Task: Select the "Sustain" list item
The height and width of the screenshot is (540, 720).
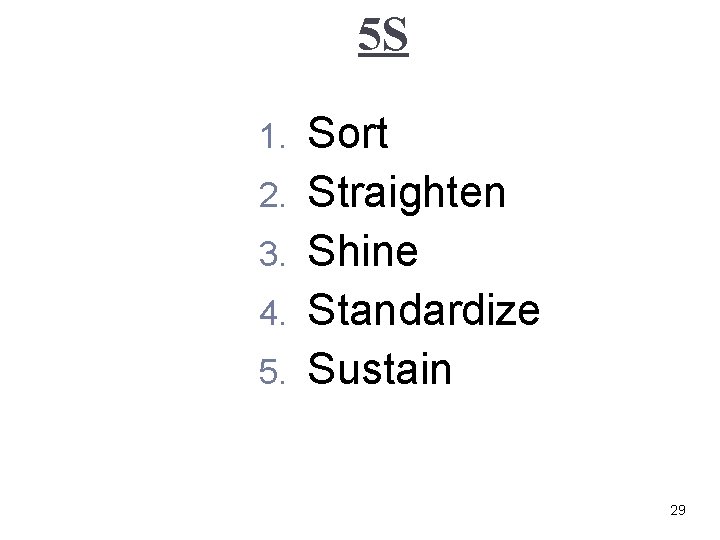Action: click(x=380, y=370)
